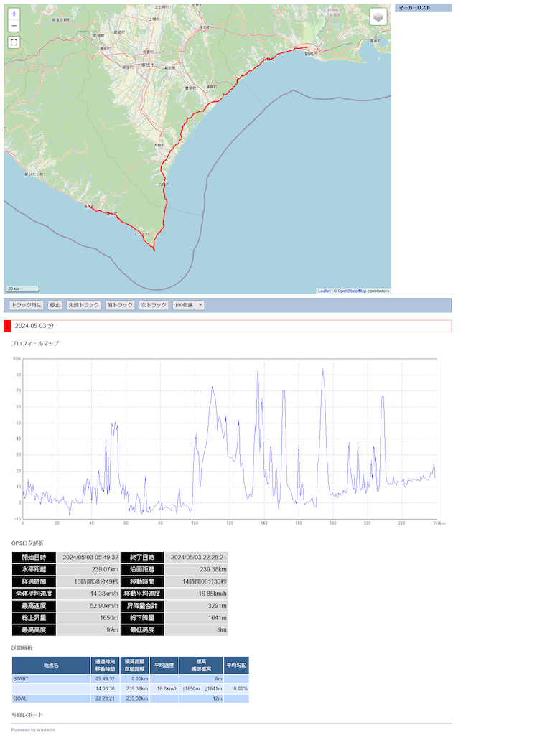Select the START time 05:49:32 cell
Screen dimensions: 560x735
point(105,679)
